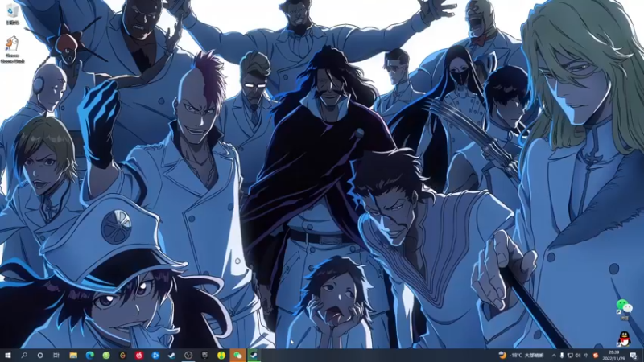Open taskbar search magnifier
Image resolution: width=644 pixels, height=362 pixels.
coord(24,355)
